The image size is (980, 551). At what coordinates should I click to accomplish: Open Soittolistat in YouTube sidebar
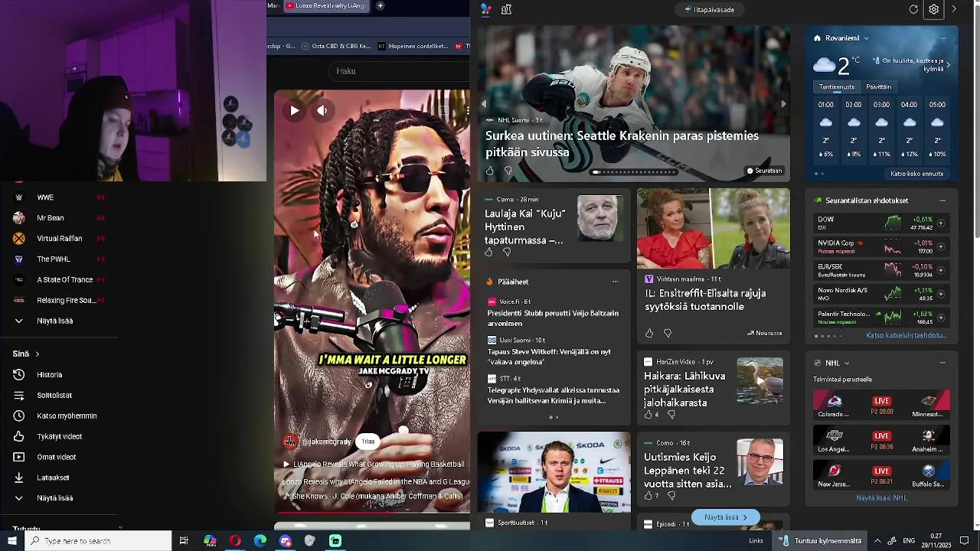54,396
